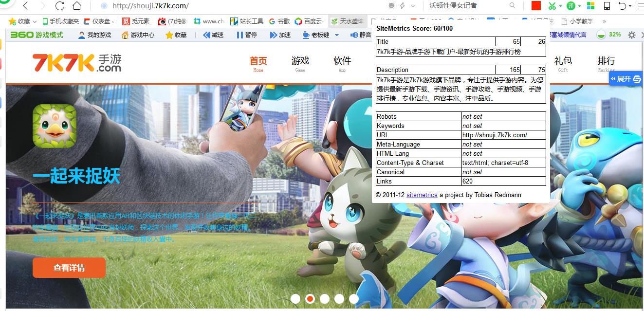Image resolution: width=644 pixels, height=311 pixels.
Task: Open the 小学教学 bookmark
Action: [x=577, y=21]
